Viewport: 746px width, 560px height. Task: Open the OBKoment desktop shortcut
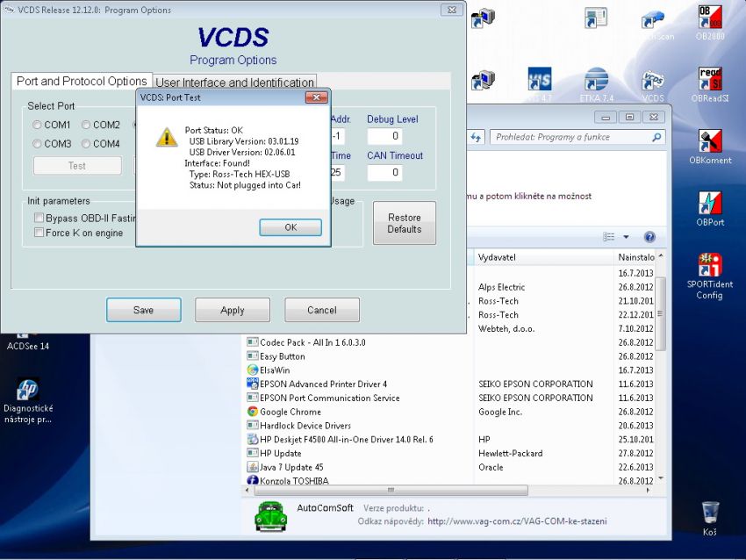click(x=710, y=145)
